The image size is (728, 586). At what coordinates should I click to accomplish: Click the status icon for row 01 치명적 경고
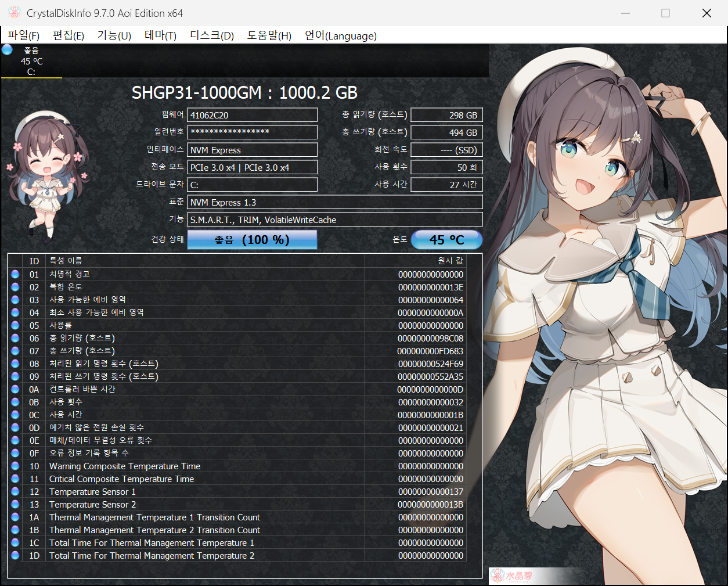15,274
